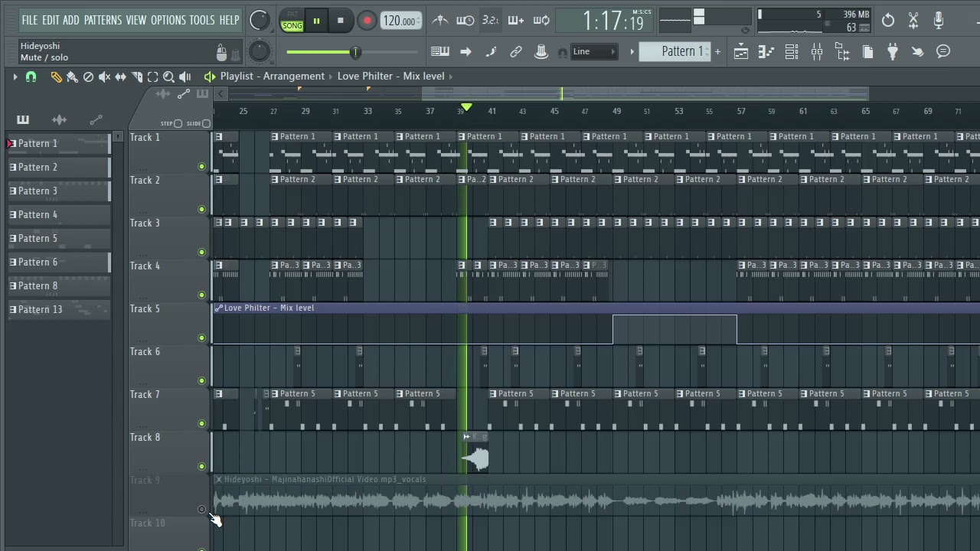
Task: Select Pattern 13 in the picker list
Action: [x=59, y=309]
